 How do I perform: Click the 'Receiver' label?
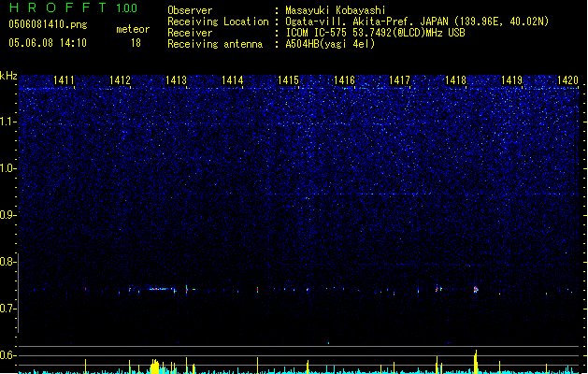(190, 33)
